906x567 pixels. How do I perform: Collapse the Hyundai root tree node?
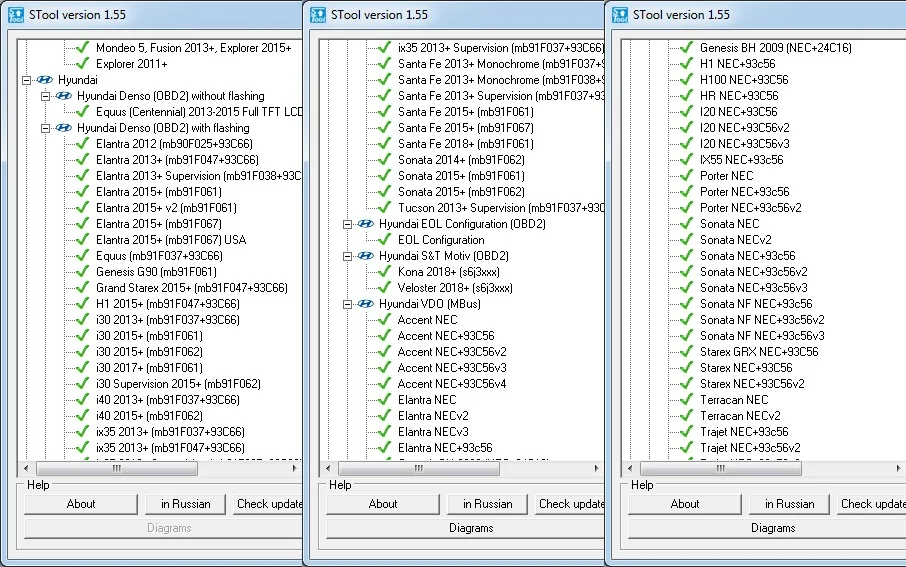coord(27,80)
